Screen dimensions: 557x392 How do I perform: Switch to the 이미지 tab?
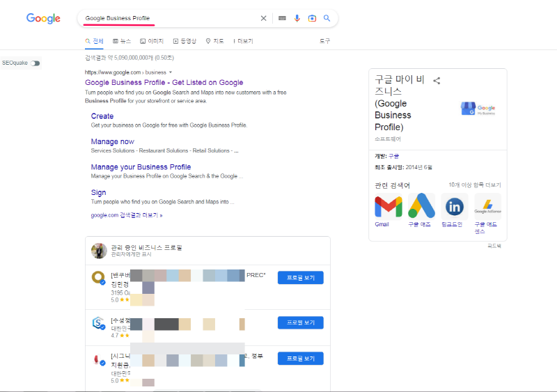tap(152, 41)
